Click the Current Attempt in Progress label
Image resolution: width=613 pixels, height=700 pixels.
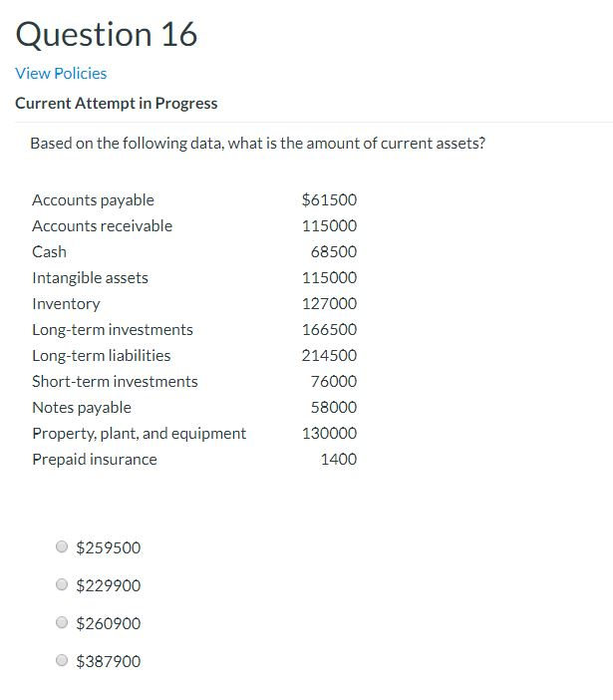click(117, 103)
